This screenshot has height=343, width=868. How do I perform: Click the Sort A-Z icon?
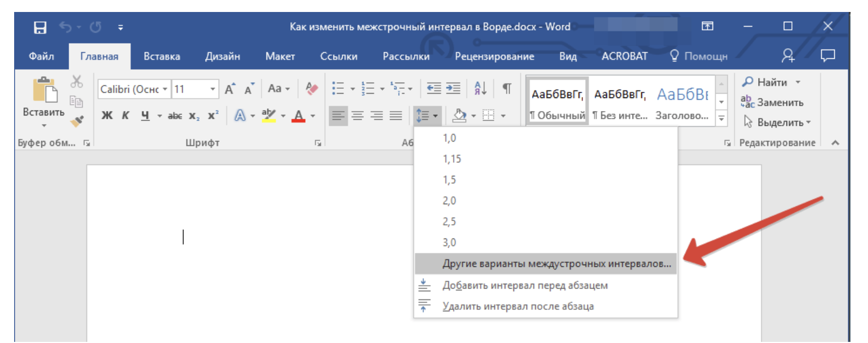pos(480,88)
